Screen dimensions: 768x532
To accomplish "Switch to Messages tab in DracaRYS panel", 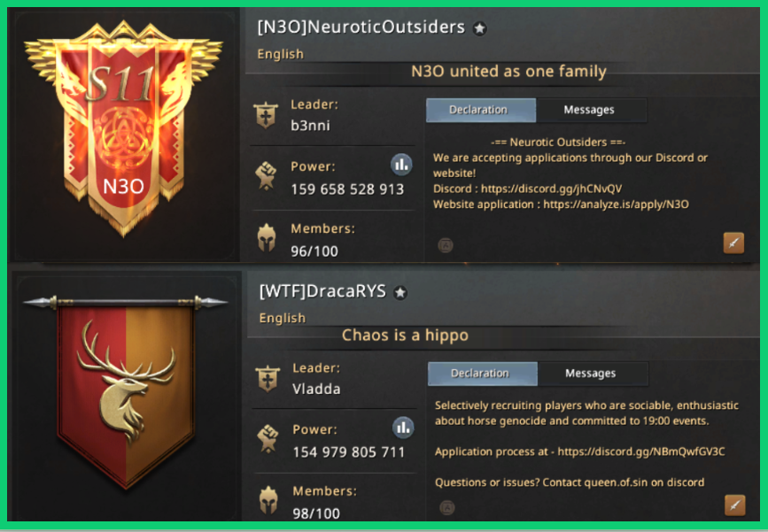I will click(x=593, y=374).
